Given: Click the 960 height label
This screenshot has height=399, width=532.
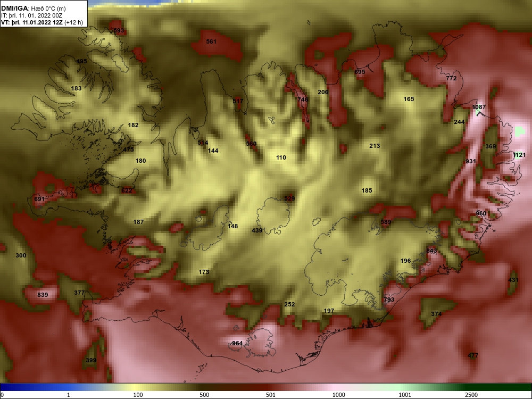Looking at the screenshot, I should pyautogui.click(x=481, y=213).
